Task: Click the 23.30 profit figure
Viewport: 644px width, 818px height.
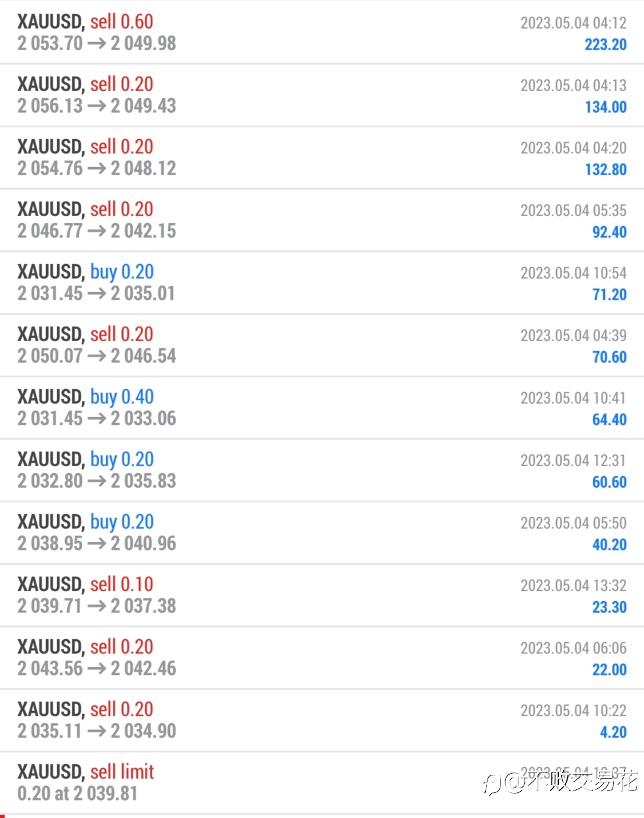Action: [x=610, y=607]
